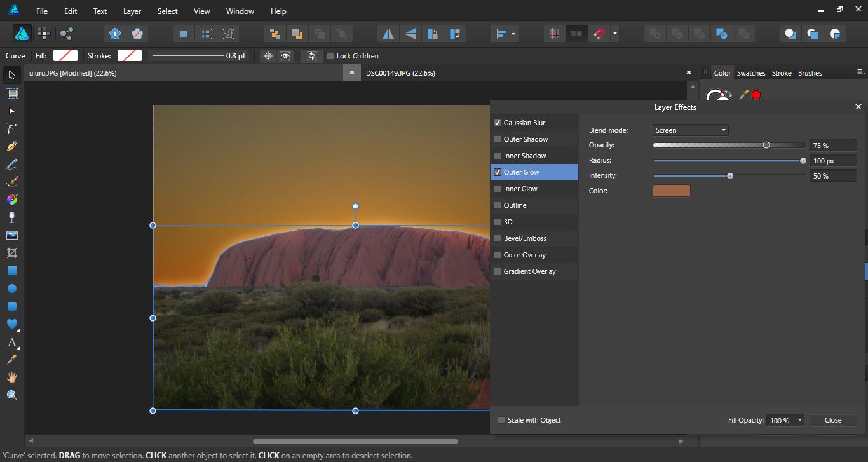Switch to the DSC00149.JPG document tab
The width and height of the screenshot is (868, 462).
[400, 73]
